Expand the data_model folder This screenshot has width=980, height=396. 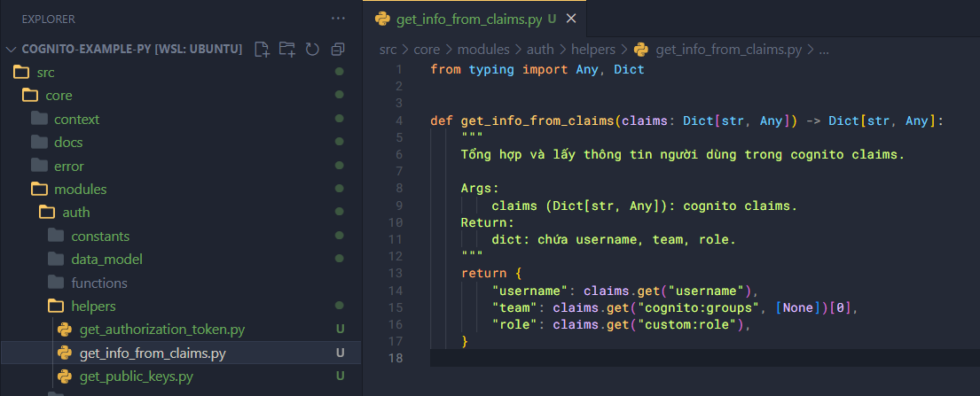click(x=106, y=260)
